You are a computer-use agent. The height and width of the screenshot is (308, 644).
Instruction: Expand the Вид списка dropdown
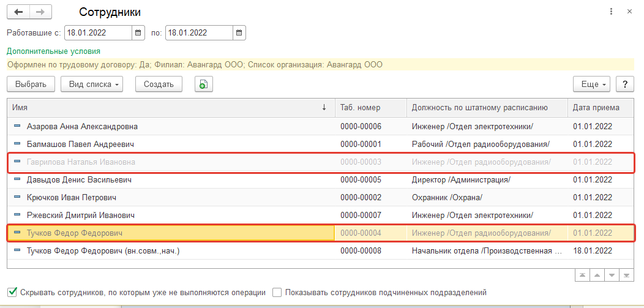tap(92, 85)
